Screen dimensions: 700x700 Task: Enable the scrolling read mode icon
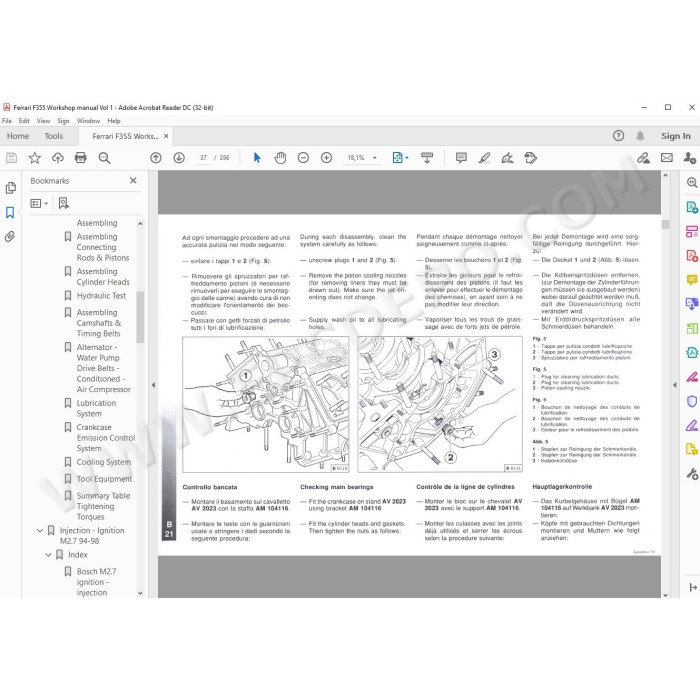coord(427,158)
